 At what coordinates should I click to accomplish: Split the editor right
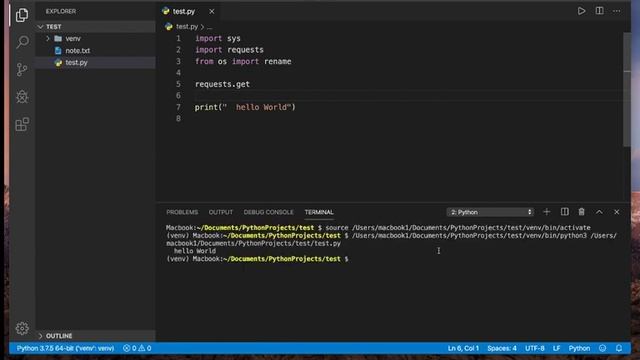(x=599, y=11)
